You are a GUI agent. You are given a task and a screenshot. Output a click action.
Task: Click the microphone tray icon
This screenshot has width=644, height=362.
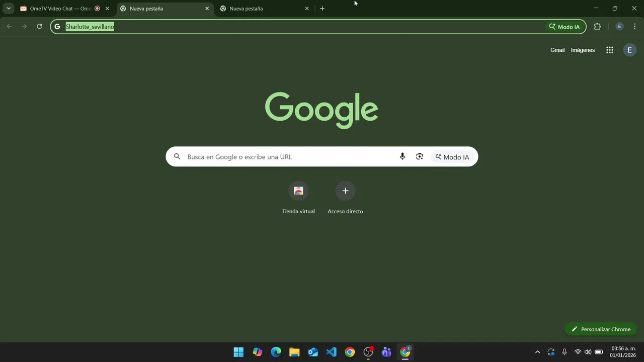pos(565,352)
